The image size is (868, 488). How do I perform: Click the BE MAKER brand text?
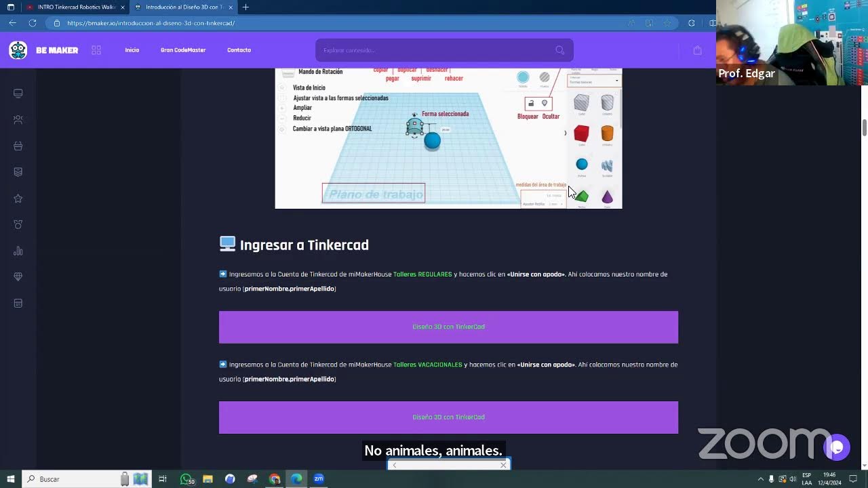click(57, 50)
